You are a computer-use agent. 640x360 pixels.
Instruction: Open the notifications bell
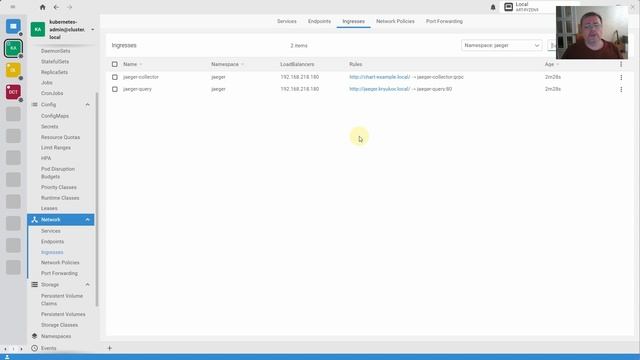pos(493,7)
